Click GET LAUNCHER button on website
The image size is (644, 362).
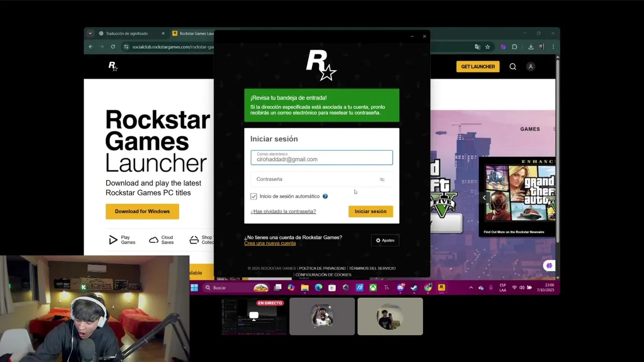[x=478, y=66]
